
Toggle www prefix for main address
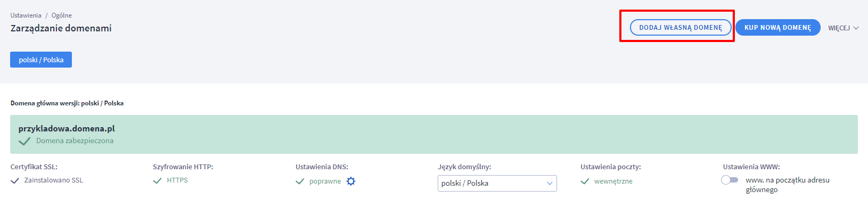pos(730,180)
